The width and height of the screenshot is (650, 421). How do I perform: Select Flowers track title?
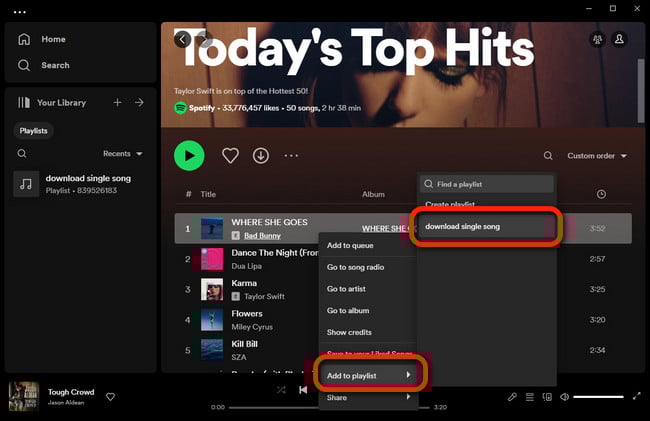point(247,314)
